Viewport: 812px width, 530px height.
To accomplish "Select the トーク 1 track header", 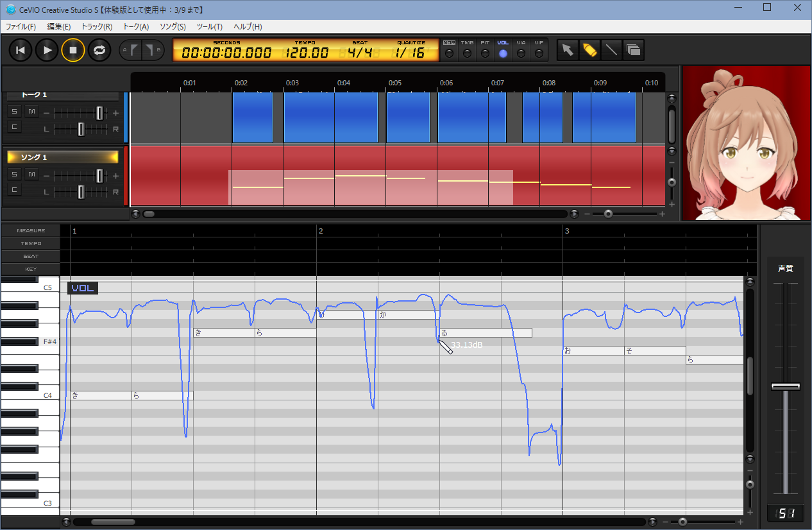I will pos(63,96).
